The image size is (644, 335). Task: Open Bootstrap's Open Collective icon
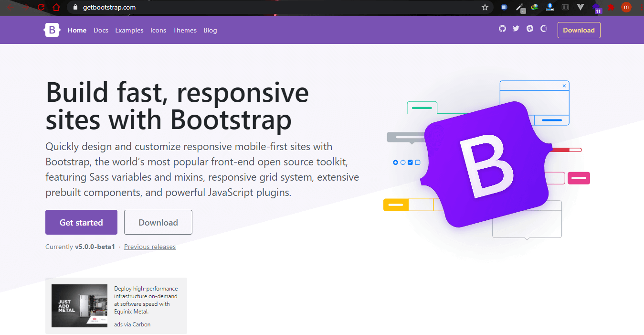(x=543, y=30)
